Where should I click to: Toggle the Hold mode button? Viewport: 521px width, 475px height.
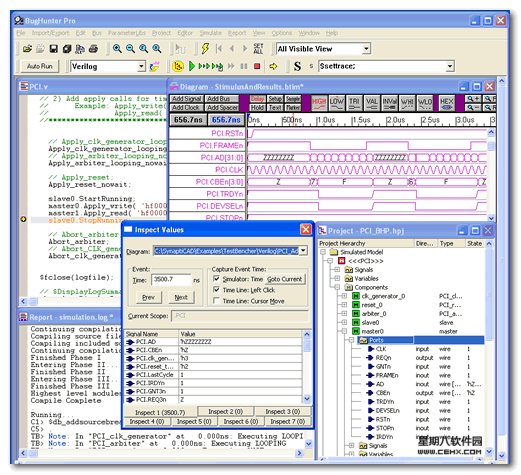click(x=257, y=107)
